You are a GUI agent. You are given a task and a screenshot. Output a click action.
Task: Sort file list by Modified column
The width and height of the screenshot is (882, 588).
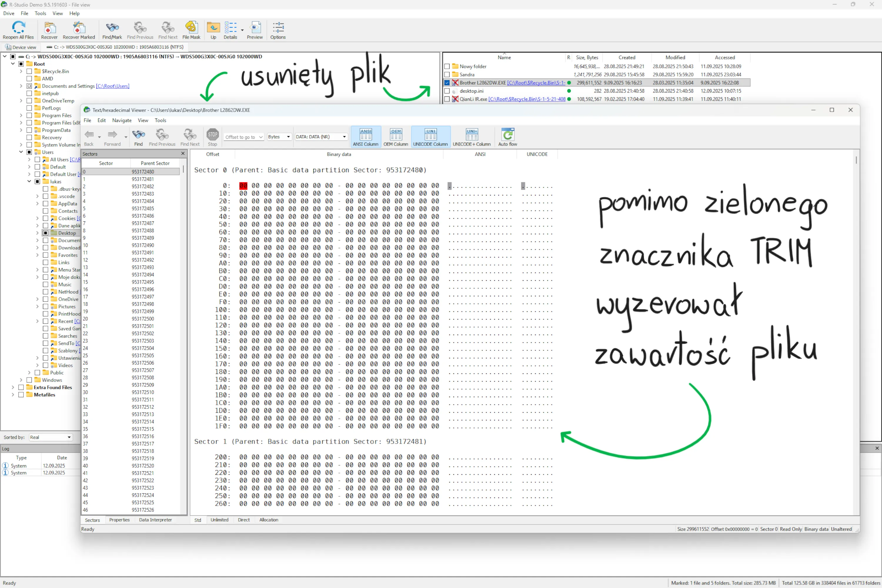tap(675, 57)
